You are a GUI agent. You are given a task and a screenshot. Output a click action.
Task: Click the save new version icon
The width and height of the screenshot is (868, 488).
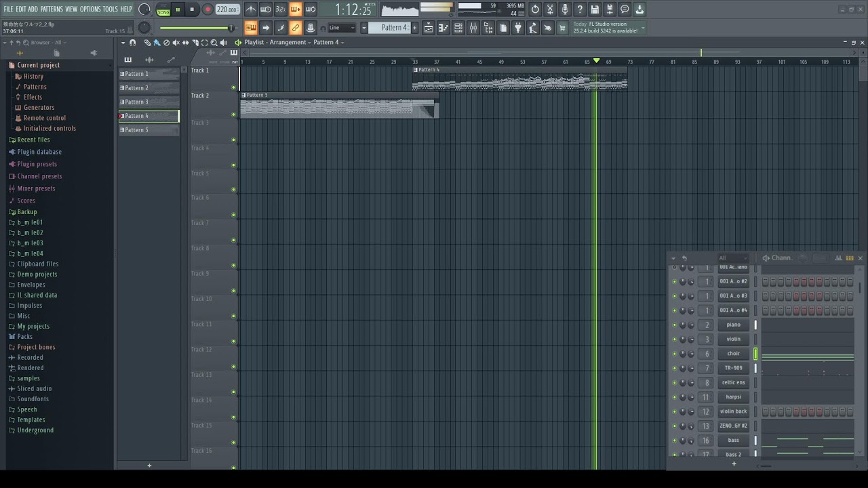pyautogui.click(x=610, y=9)
